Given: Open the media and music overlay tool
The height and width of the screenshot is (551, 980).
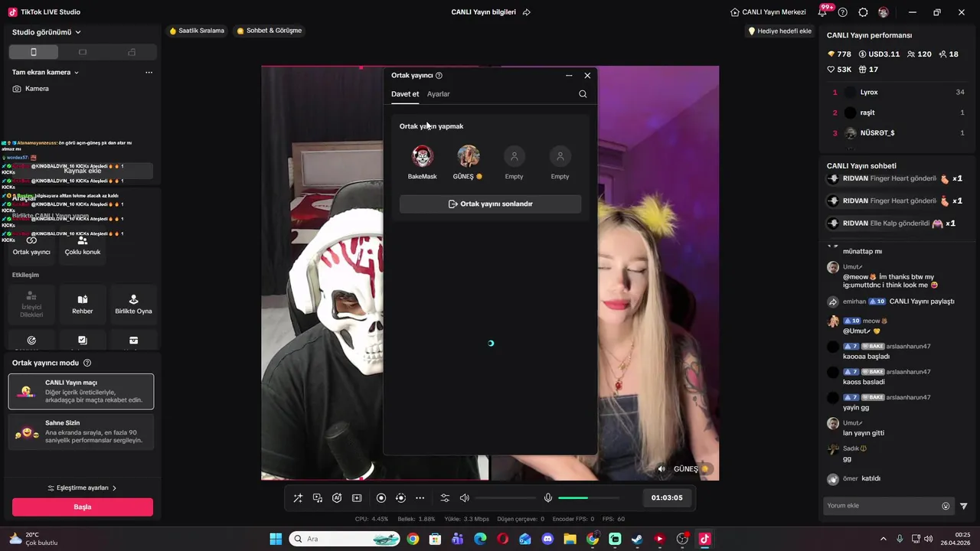Looking at the screenshot, I should pyautogui.click(x=318, y=498).
